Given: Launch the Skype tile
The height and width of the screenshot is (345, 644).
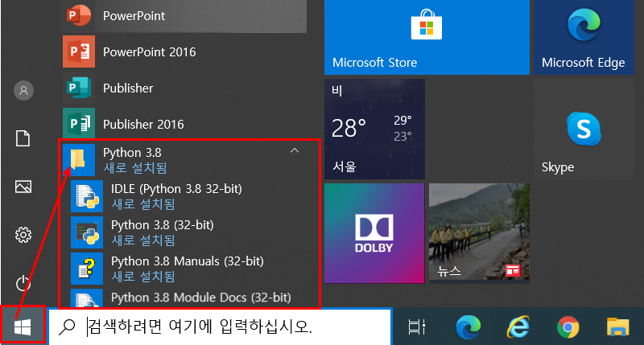Looking at the screenshot, I should pos(584,129).
